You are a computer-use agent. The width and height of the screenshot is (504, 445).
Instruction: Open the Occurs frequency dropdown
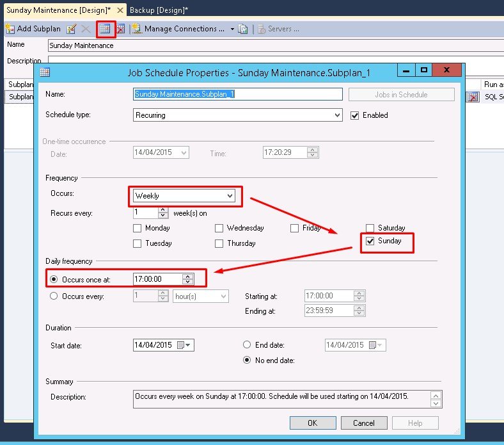[x=230, y=195]
